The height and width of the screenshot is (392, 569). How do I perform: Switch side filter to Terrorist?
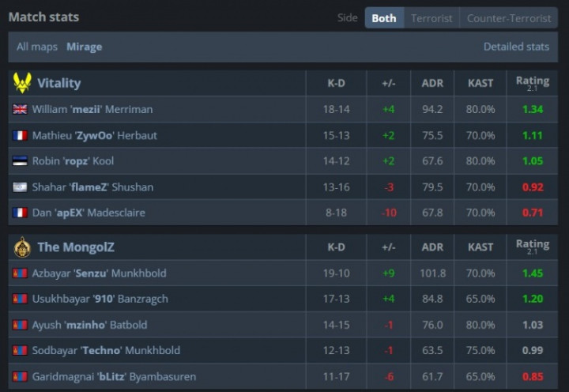click(x=431, y=18)
